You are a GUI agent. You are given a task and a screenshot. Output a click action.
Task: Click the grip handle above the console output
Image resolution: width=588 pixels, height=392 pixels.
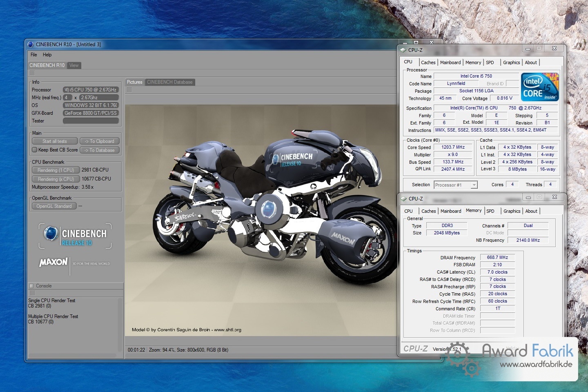pyautogui.click(x=32, y=293)
